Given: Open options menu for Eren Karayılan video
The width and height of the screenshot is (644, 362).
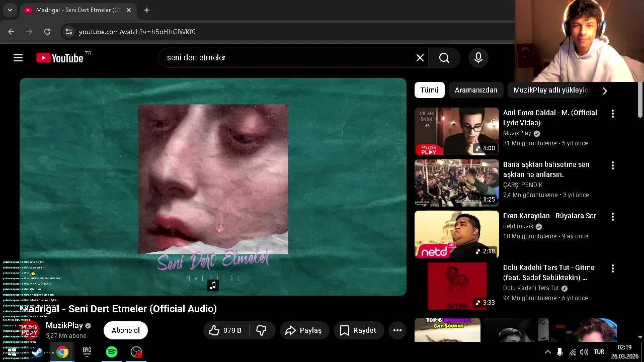Looking at the screenshot, I should 612,217.
